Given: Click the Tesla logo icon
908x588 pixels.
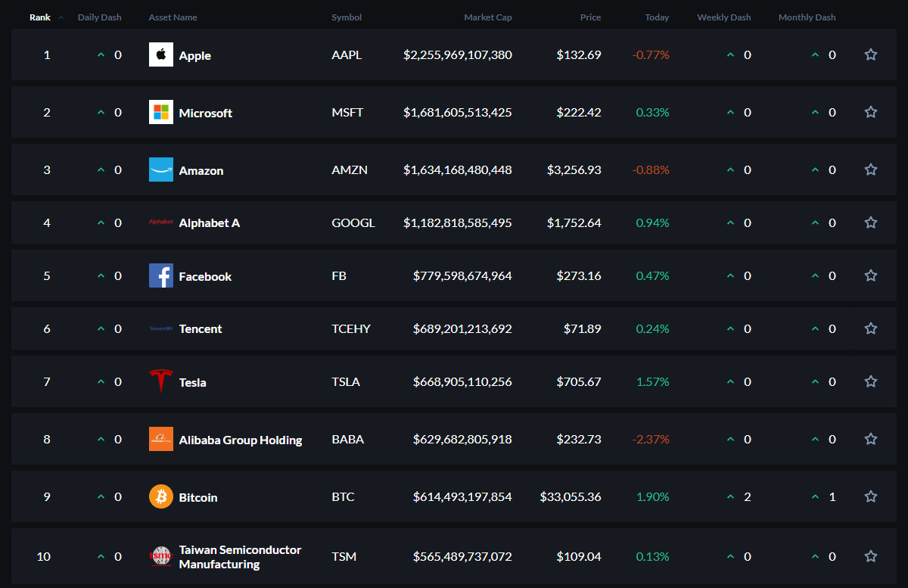Looking at the screenshot, I should [161, 381].
